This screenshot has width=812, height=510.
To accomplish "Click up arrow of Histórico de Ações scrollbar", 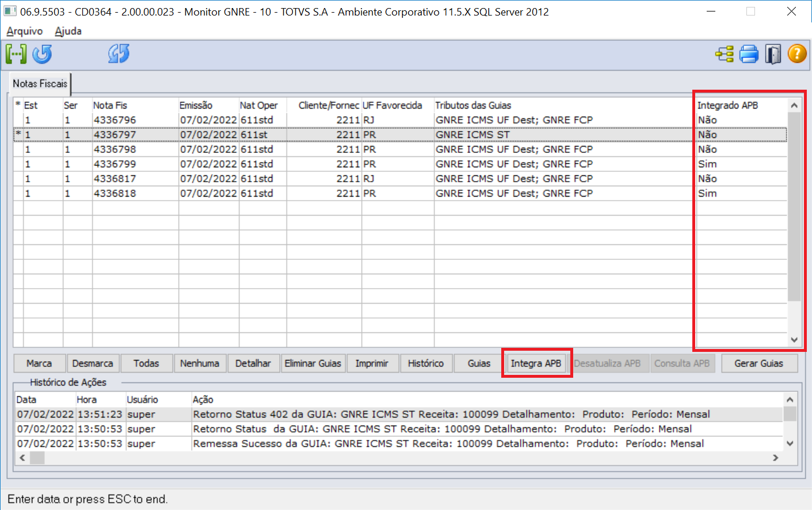I will coord(790,400).
